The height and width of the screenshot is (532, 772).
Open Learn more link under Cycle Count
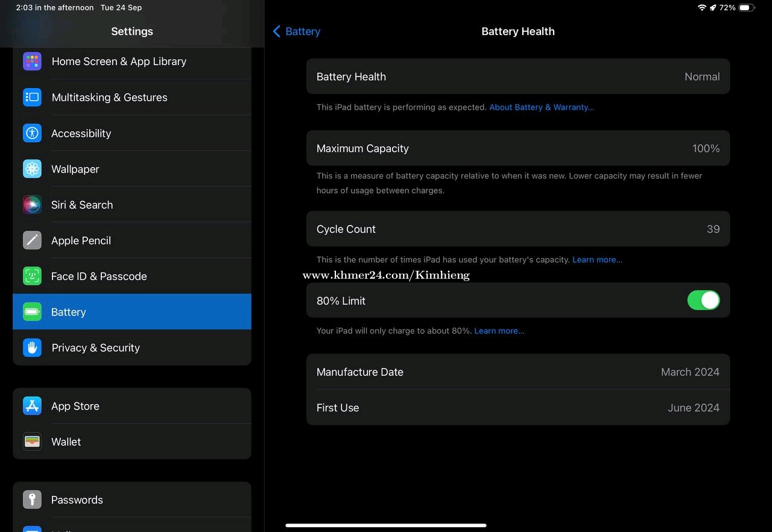(596, 260)
